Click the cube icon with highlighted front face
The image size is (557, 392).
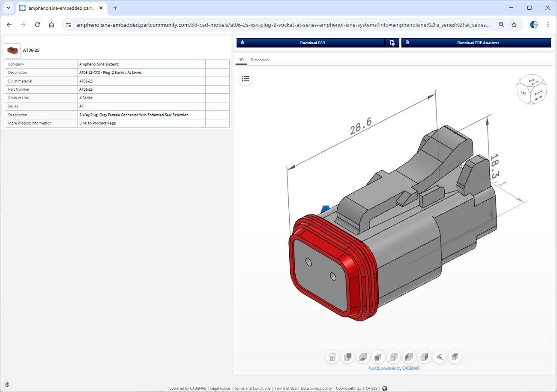pos(378,357)
